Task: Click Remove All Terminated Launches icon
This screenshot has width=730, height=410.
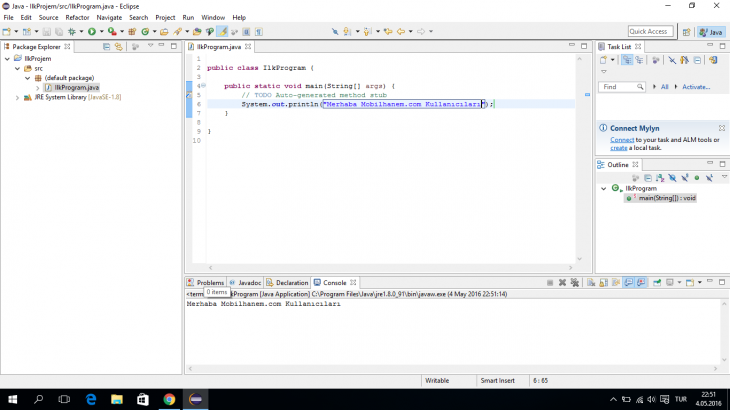Action: (575, 282)
